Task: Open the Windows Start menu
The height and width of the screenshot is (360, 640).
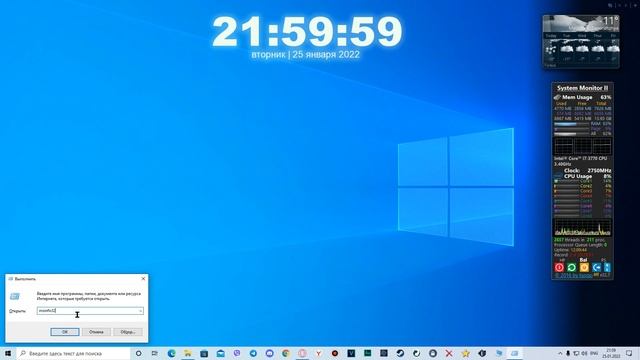Action: (x=8, y=353)
